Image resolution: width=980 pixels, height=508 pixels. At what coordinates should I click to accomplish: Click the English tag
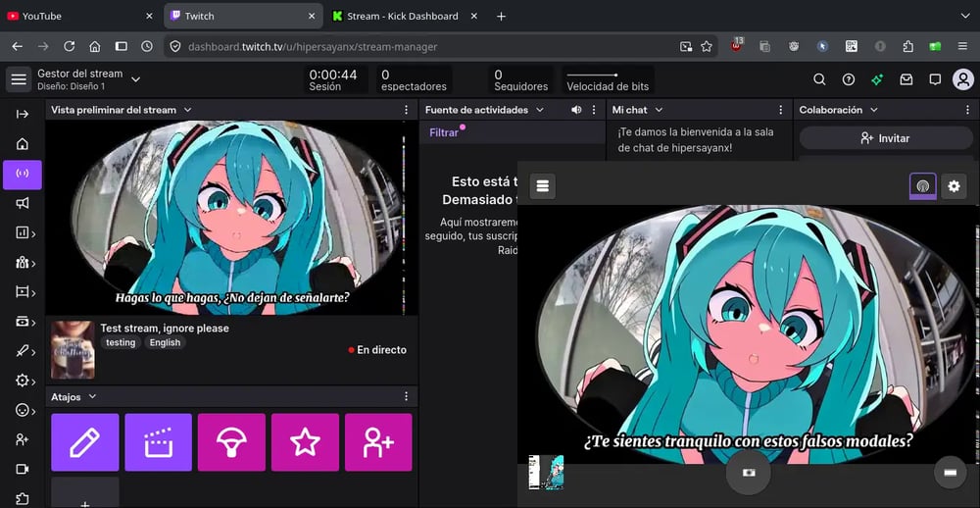coord(165,342)
